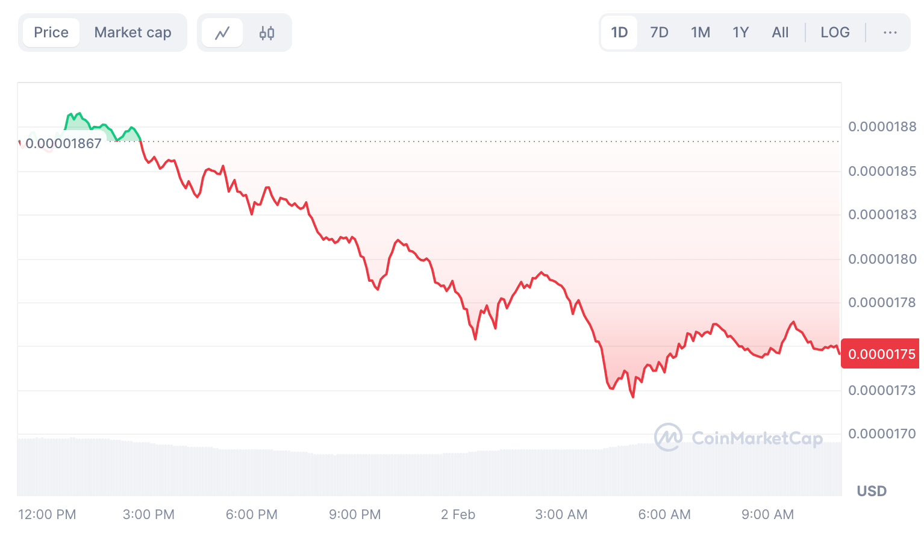
Task: Switch to candlestick chart icon
Action: pos(267,33)
